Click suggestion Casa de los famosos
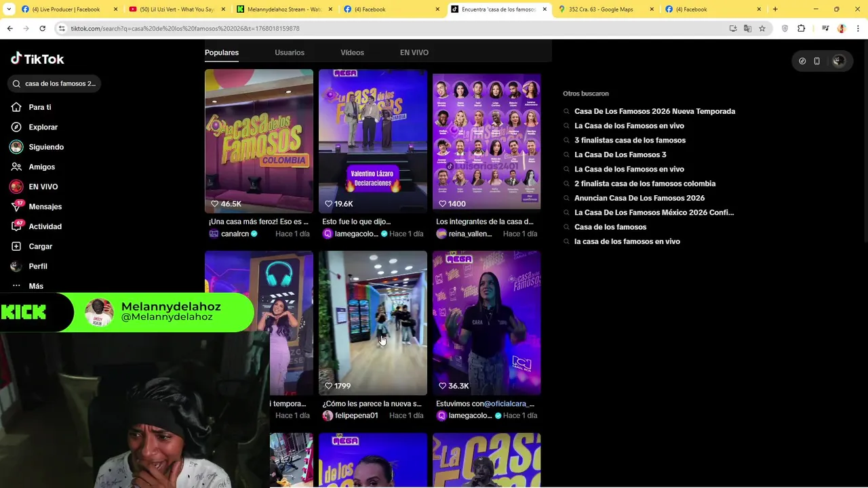Image resolution: width=868 pixels, height=488 pixels. 610,227
